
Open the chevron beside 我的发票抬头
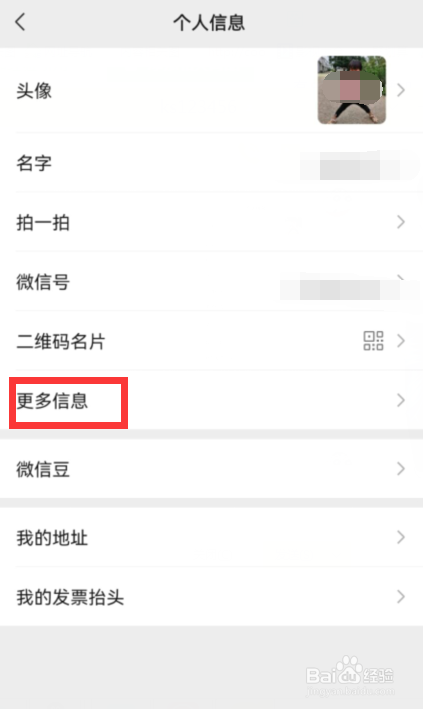pos(400,597)
